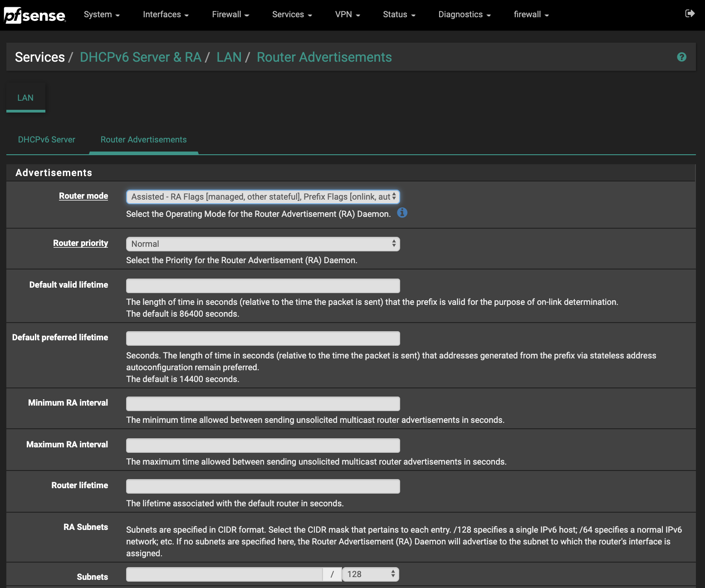This screenshot has width=705, height=588.
Task: Expand the Services menu
Action: point(292,15)
